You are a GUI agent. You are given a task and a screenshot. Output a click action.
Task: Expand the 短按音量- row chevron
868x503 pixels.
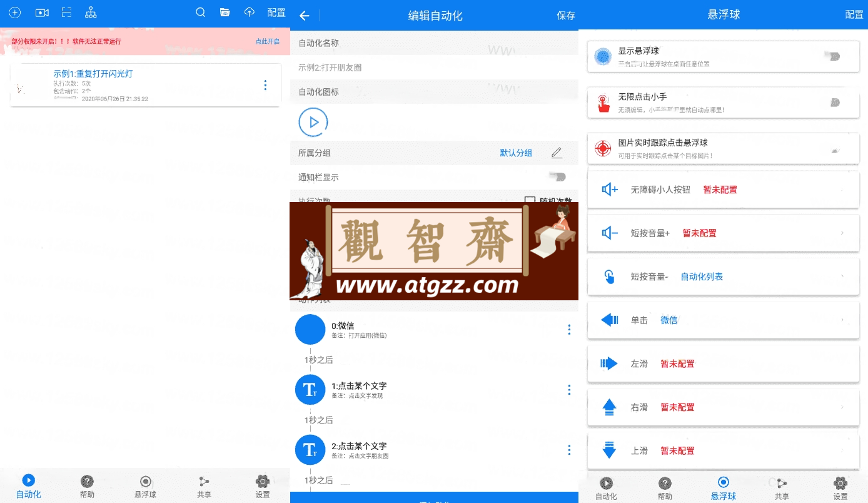(842, 276)
